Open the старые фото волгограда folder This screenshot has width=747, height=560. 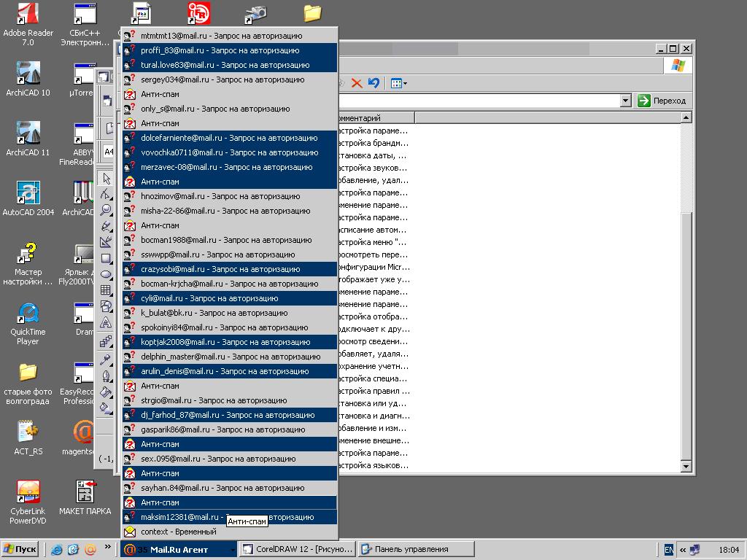28,384
